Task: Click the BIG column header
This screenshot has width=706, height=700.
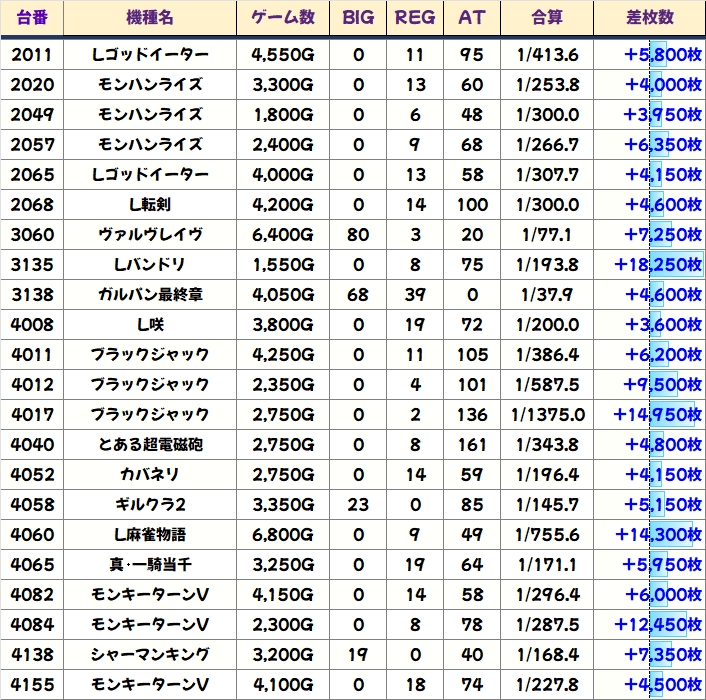Action: (x=358, y=18)
